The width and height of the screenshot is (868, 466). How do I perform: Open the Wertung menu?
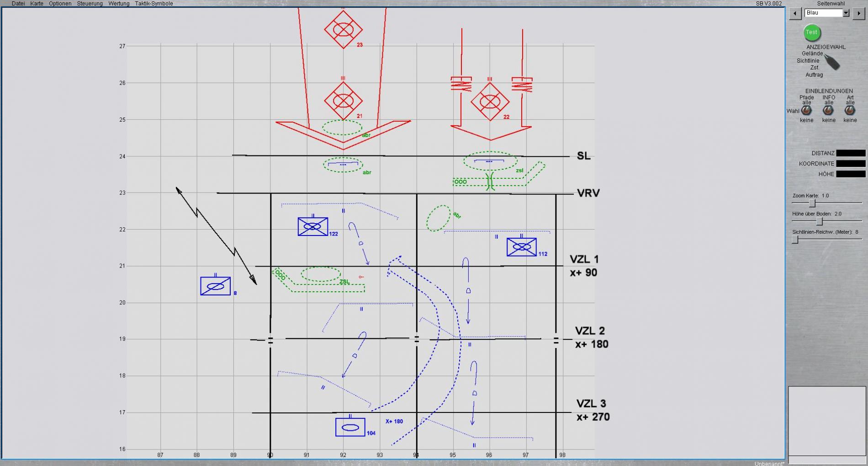click(x=118, y=3)
